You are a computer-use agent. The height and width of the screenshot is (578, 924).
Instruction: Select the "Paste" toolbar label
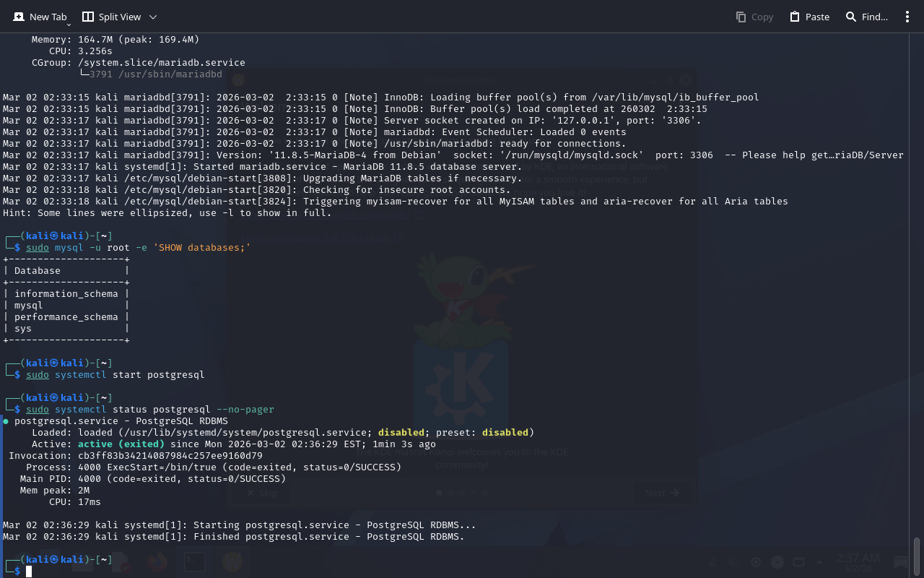coord(817,17)
